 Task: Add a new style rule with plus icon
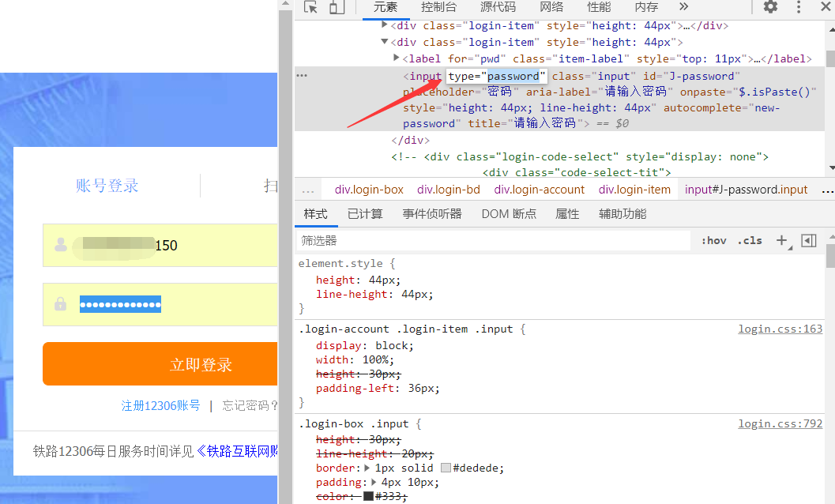click(x=781, y=240)
